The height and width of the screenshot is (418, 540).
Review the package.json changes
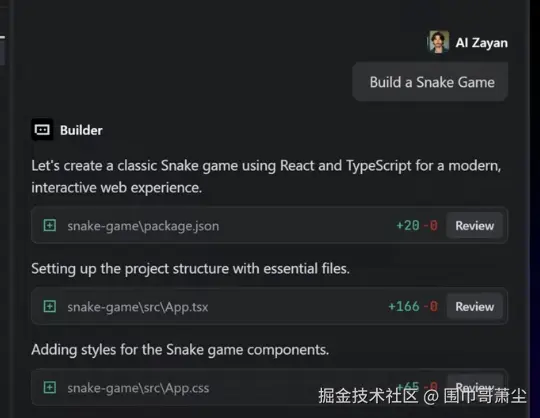point(475,226)
